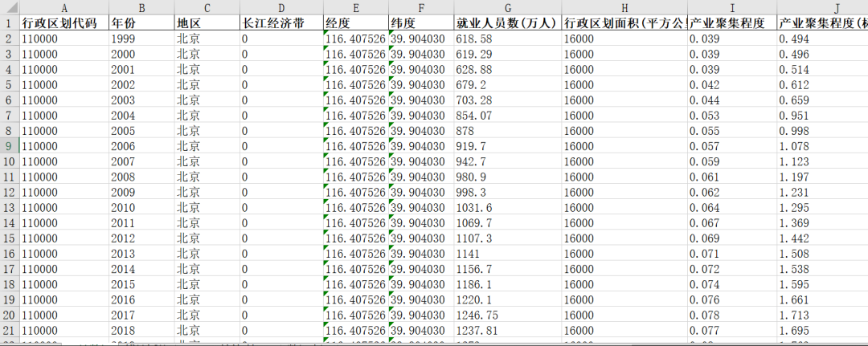Click the year cell '1999'

141,39
